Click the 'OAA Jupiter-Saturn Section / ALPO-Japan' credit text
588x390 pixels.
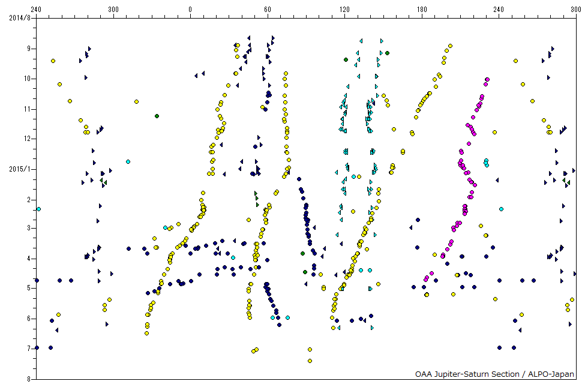coord(494,374)
